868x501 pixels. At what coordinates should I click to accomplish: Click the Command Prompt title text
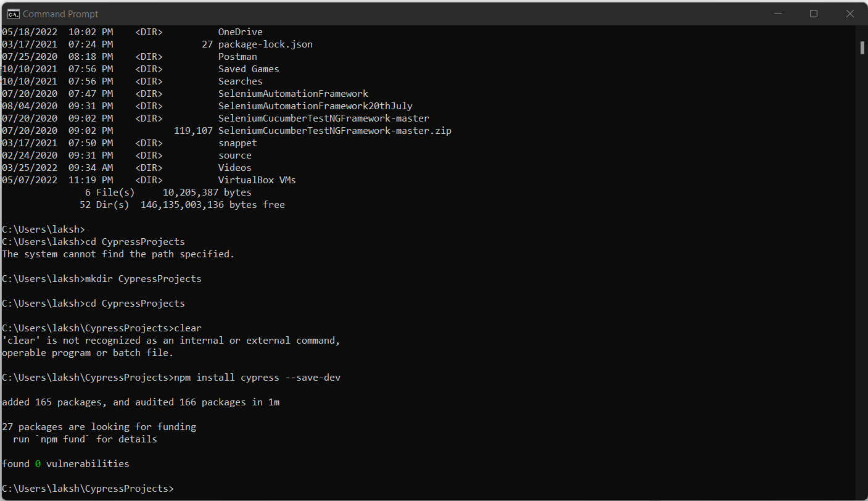(x=60, y=14)
